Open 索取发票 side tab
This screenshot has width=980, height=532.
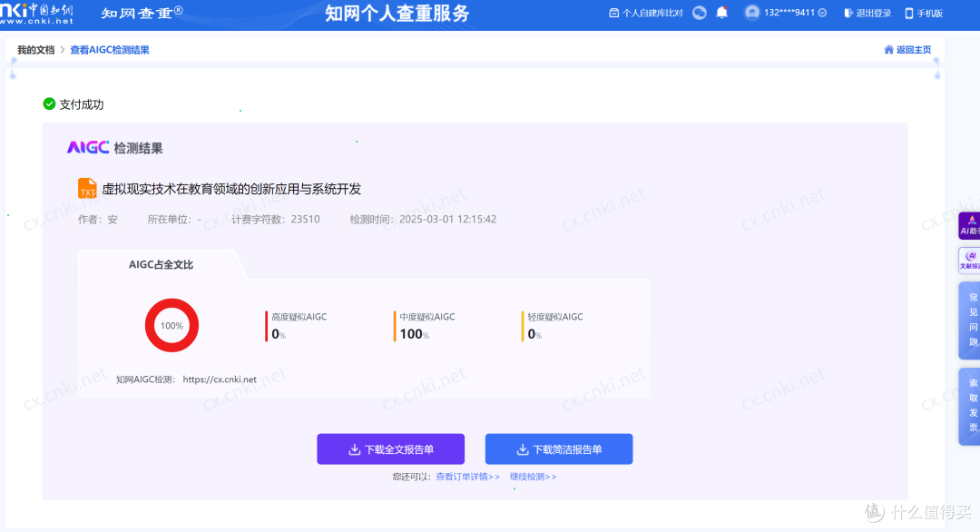coord(971,407)
